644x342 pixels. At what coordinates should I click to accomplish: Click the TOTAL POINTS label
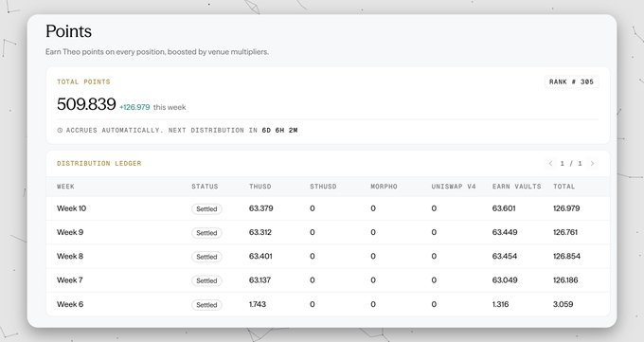[83, 81]
